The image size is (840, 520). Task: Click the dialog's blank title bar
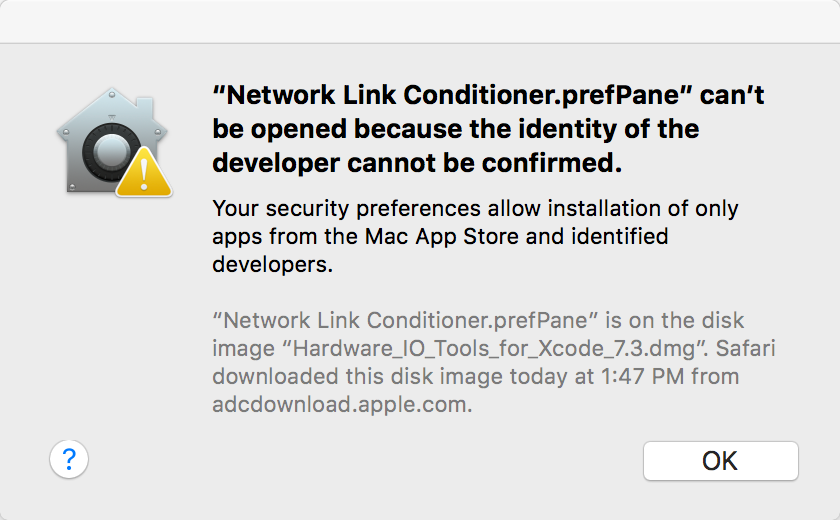pyautogui.click(x=420, y=21)
